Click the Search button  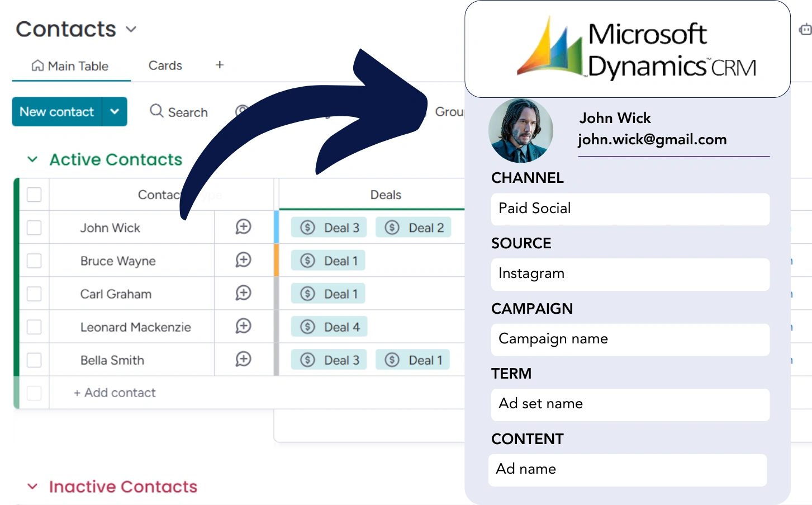(179, 112)
